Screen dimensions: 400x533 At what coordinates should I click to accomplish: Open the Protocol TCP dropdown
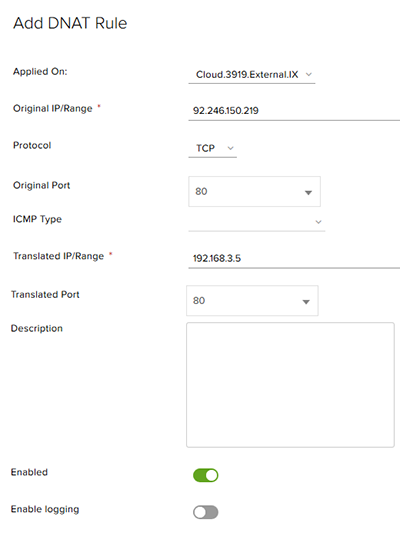(x=212, y=148)
